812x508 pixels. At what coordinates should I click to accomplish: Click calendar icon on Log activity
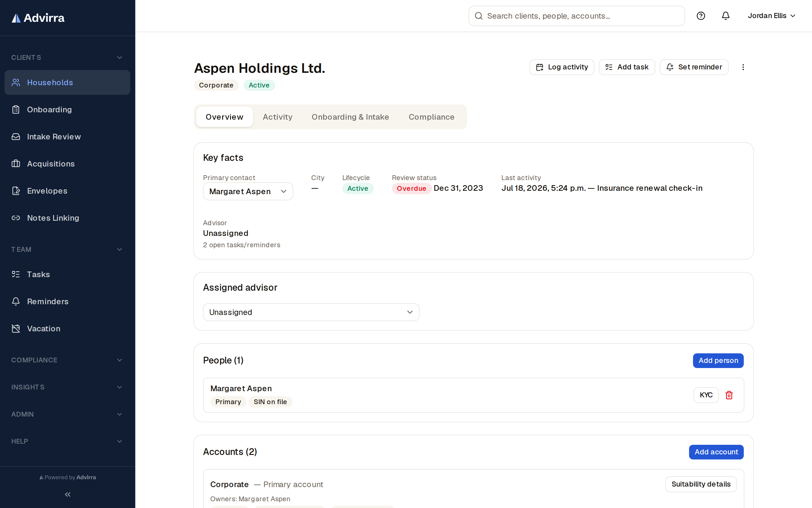coord(540,67)
